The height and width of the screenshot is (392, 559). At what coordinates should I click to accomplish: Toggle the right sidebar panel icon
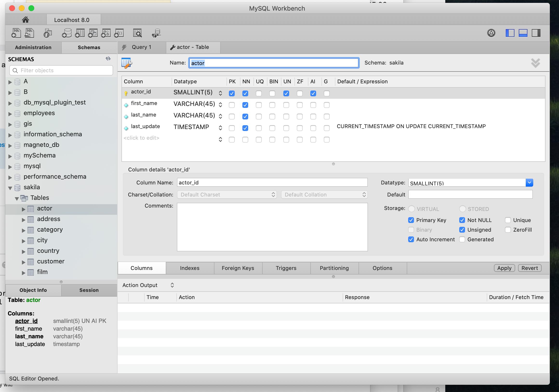tap(536, 33)
